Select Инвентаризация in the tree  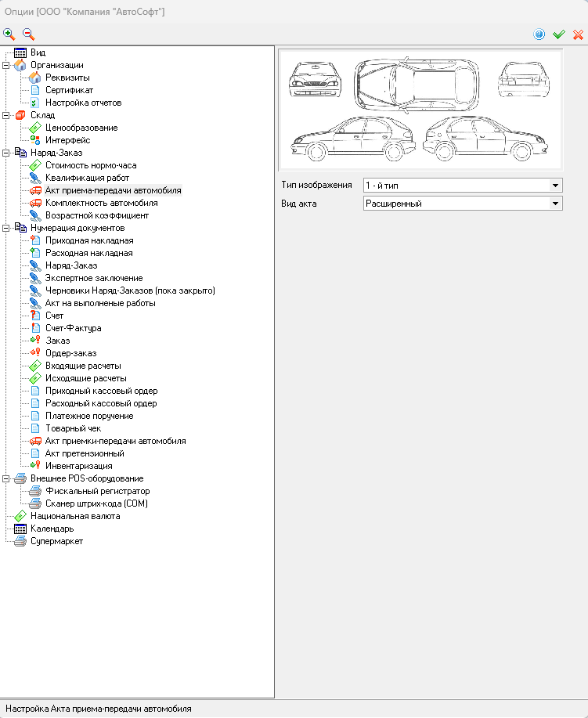click(78, 466)
